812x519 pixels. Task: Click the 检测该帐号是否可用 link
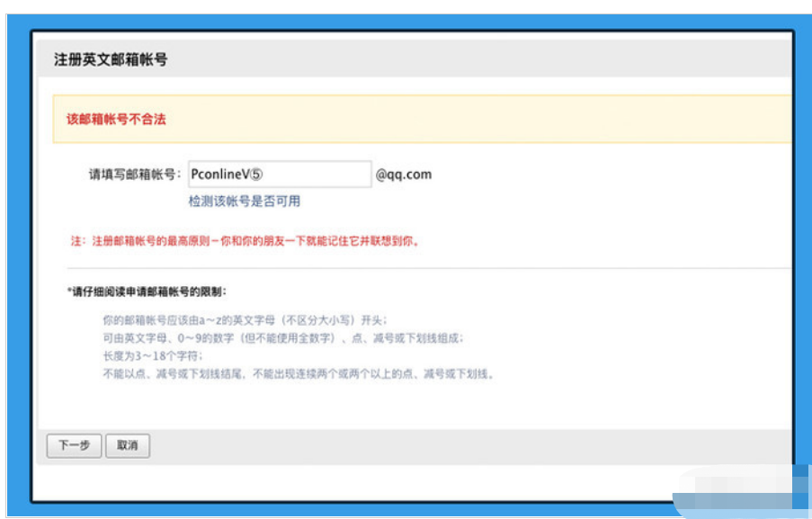point(244,201)
